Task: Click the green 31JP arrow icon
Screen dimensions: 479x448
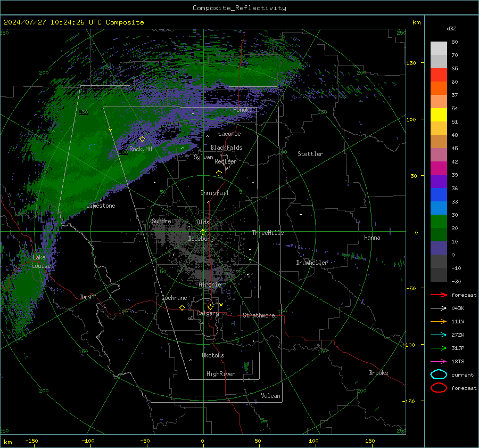Action: coord(439,348)
